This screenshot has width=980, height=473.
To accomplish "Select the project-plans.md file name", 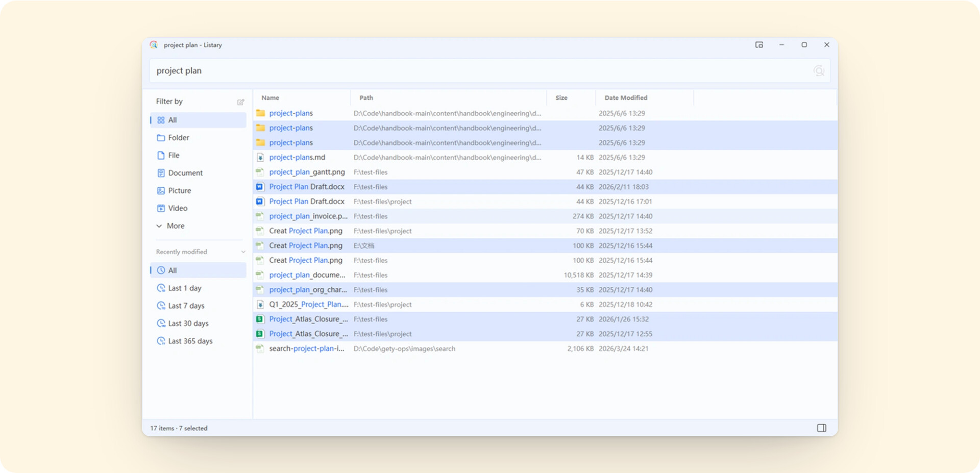I will pos(297,158).
